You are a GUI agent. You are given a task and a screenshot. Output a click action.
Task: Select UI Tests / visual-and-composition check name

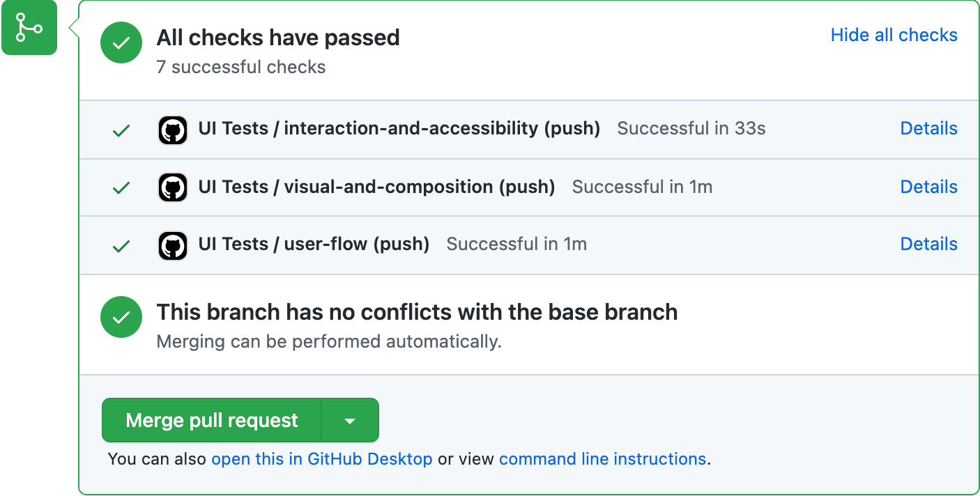(x=376, y=187)
